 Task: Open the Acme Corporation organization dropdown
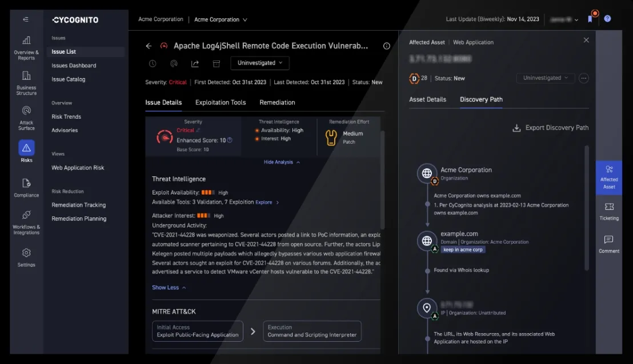(x=221, y=19)
